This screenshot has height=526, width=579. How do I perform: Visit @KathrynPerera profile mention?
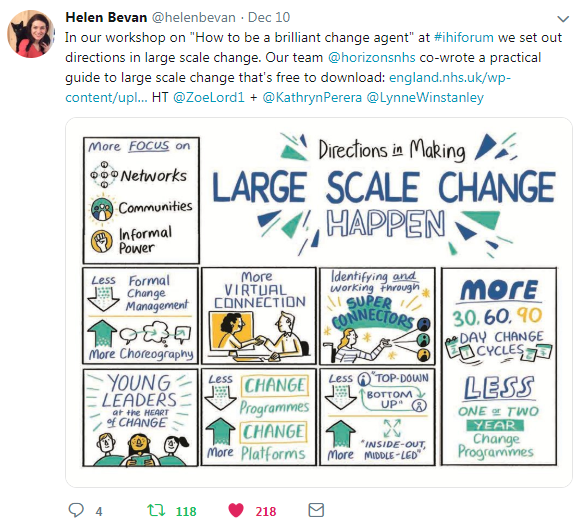pos(312,97)
